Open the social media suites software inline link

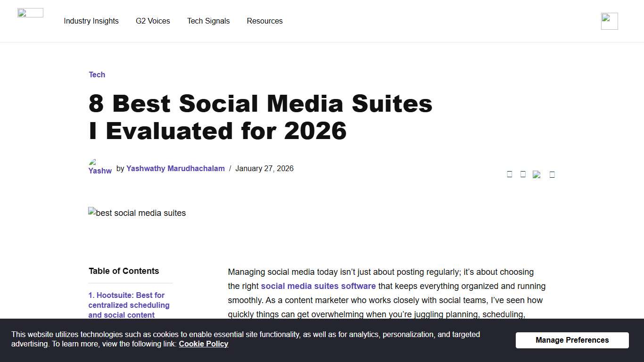point(318,286)
